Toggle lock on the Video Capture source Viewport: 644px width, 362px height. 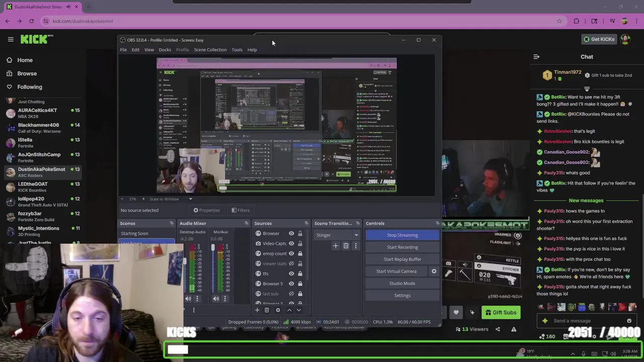(300, 243)
